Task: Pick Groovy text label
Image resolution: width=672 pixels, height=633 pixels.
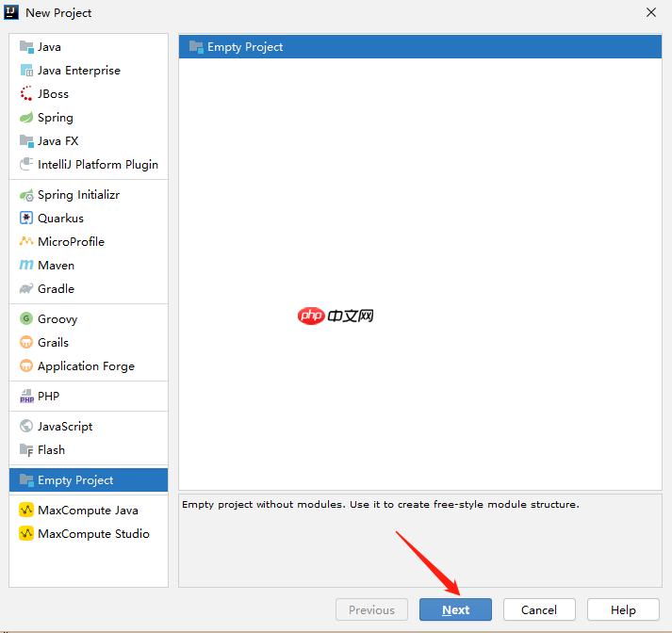Action: click(57, 319)
